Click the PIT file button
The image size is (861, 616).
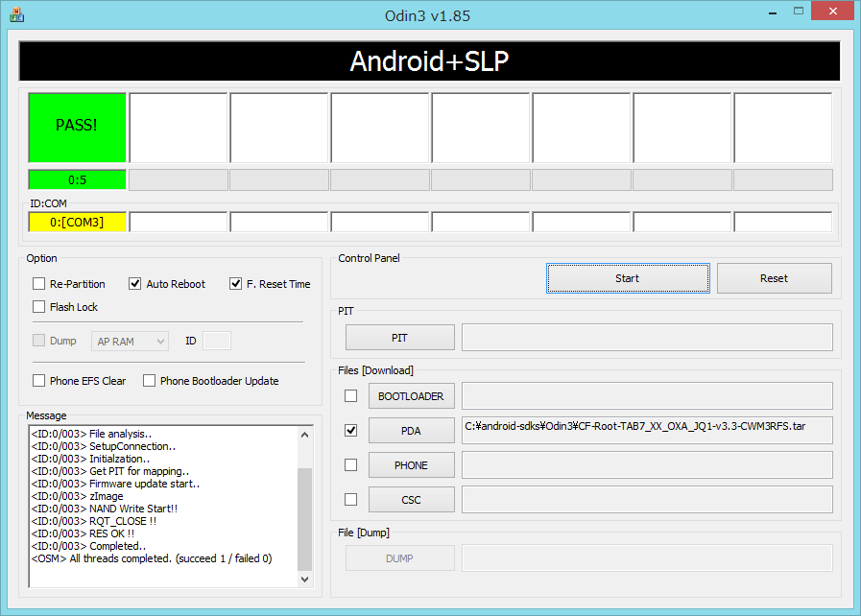click(x=399, y=338)
